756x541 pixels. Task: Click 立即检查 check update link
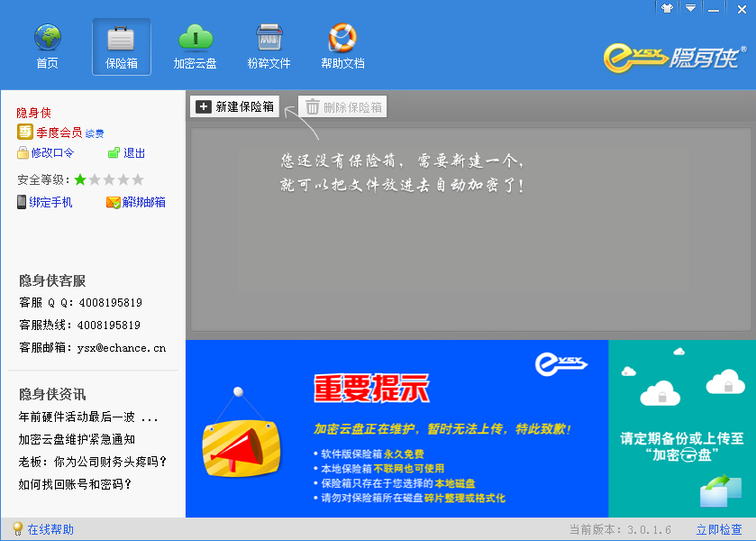point(719,529)
